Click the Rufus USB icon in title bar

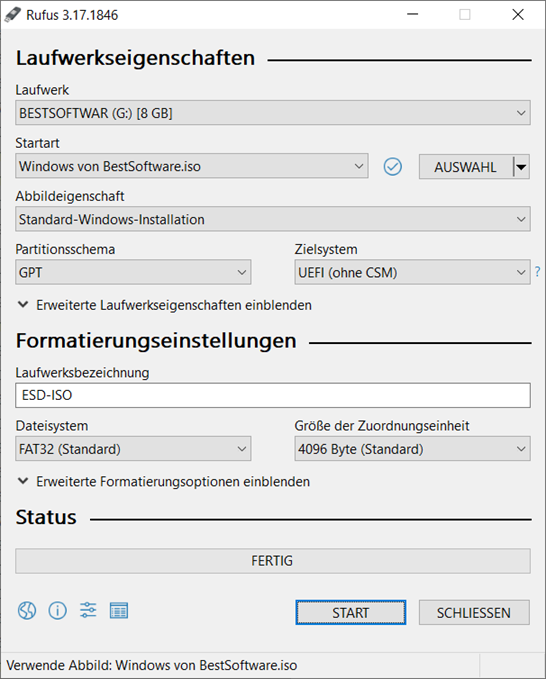click(x=13, y=15)
